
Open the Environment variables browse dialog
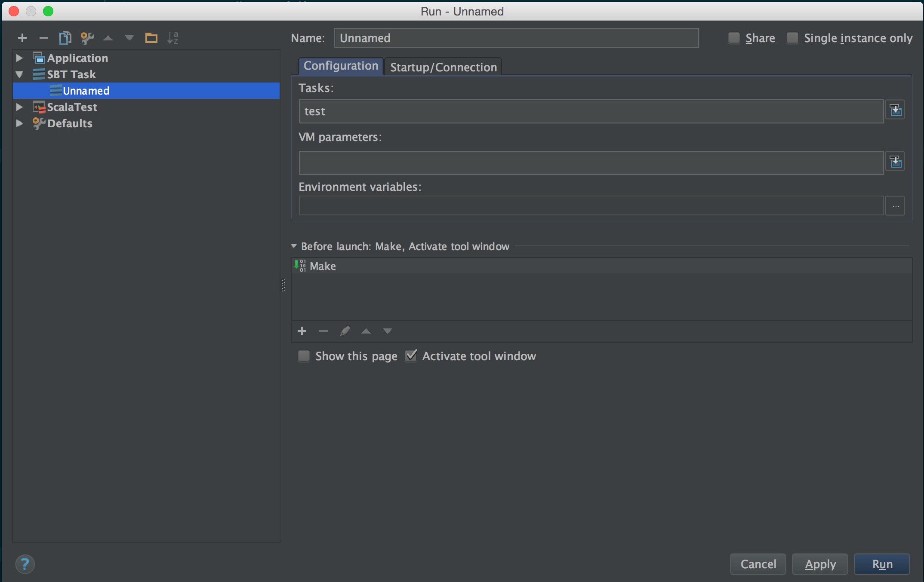895,206
